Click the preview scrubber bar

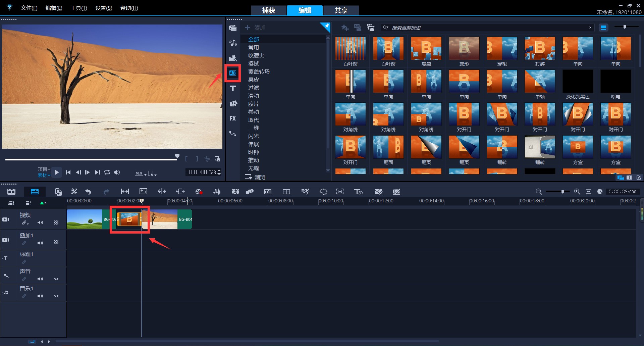(x=91, y=159)
